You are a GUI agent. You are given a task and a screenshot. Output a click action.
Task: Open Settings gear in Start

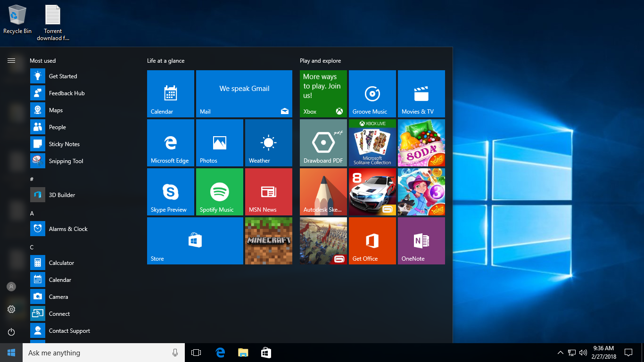(x=11, y=309)
